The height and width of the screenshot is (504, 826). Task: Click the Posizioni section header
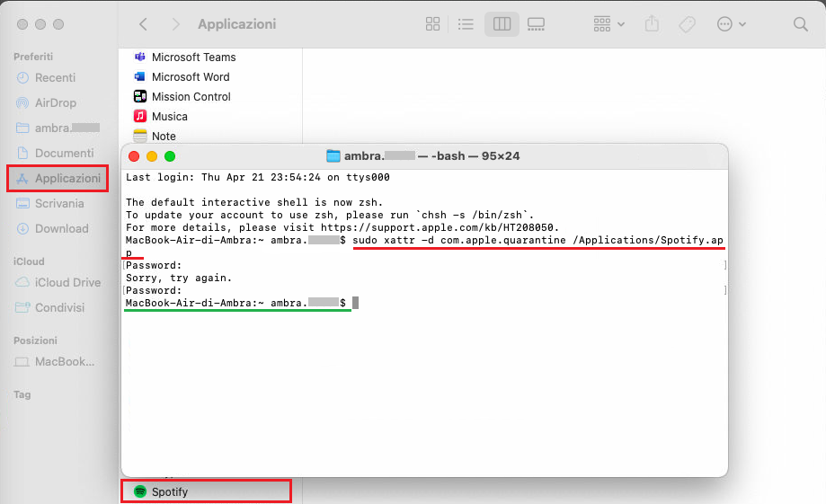(x=35, y=340)
